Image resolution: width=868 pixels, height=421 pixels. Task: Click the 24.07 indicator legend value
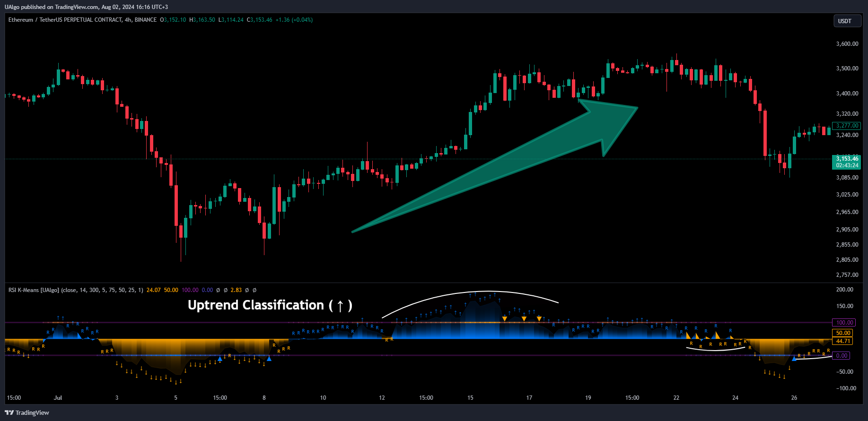tap(154, 290)
